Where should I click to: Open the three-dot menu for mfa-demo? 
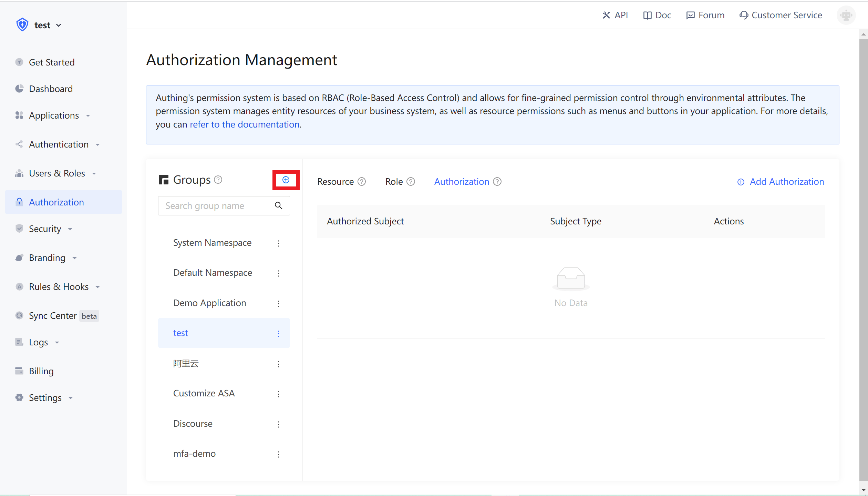[x=278, y=454]
